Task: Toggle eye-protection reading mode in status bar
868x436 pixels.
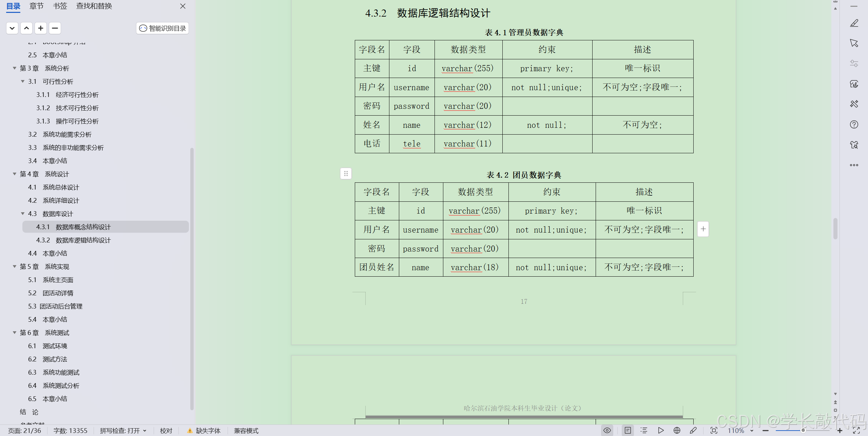Action: click(607, 430)
